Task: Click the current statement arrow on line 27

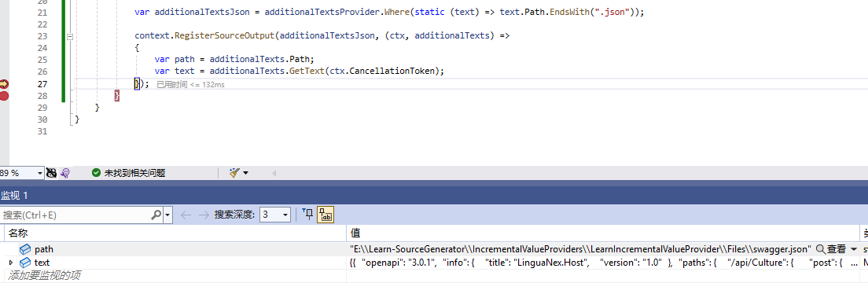Action: (x=4, y=84)
